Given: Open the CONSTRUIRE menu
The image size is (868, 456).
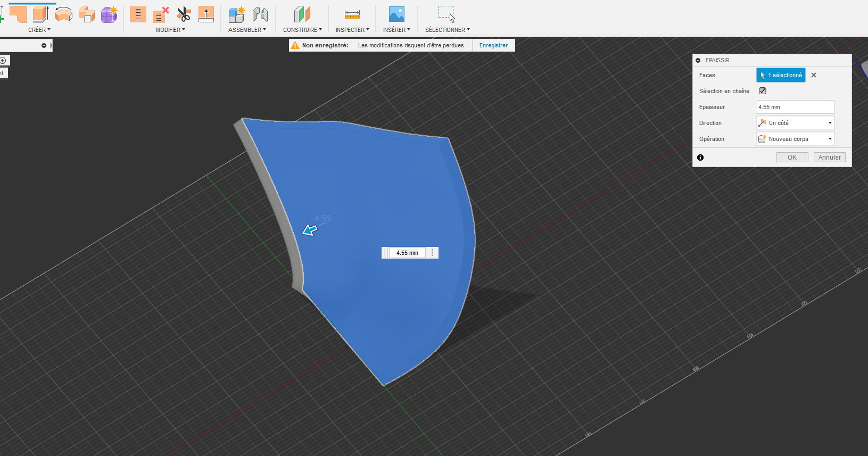Looking at the screenshot, I should coord(302,30).
